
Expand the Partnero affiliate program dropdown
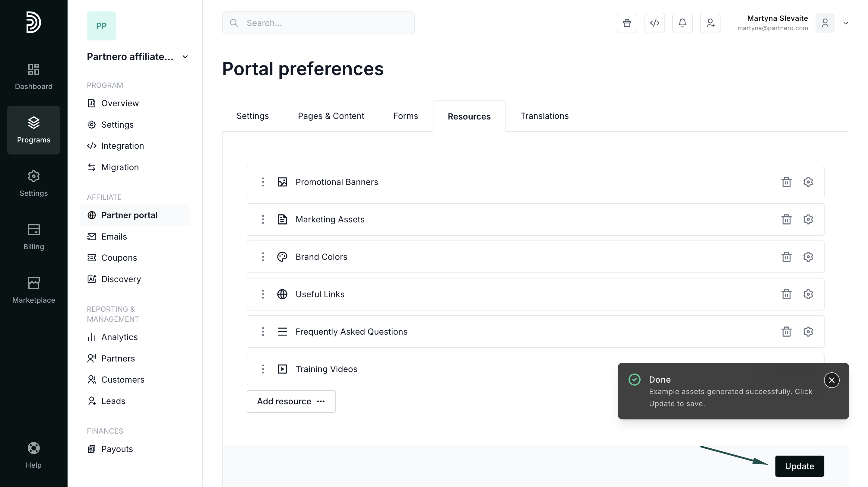185,57
